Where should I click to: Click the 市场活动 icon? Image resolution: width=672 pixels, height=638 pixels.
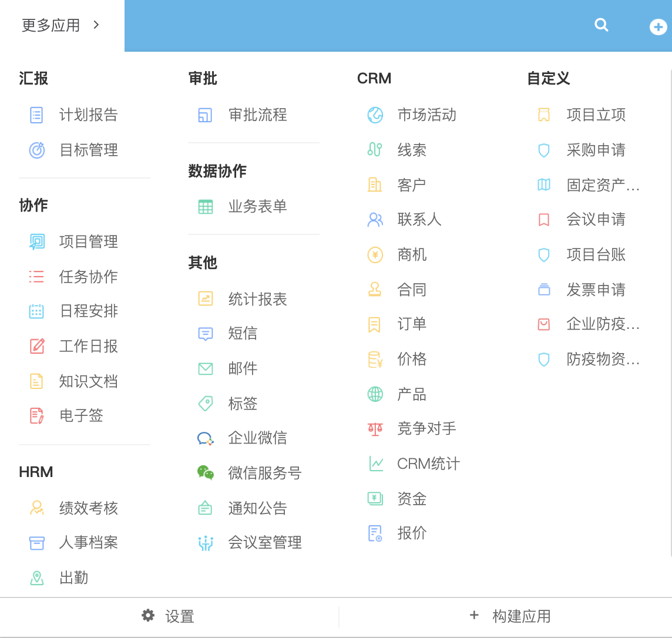click(x=375, y=115)
